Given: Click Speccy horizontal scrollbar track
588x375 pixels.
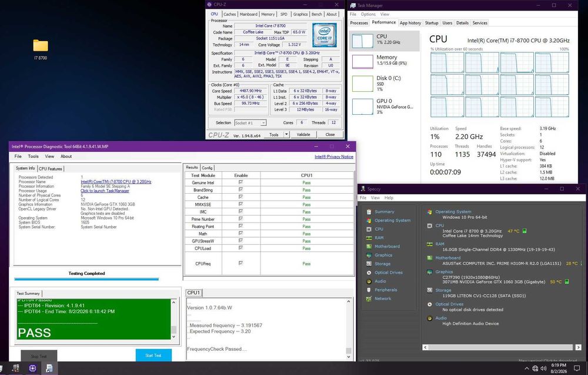Looking at the screenshot, I should pos(500,347).
